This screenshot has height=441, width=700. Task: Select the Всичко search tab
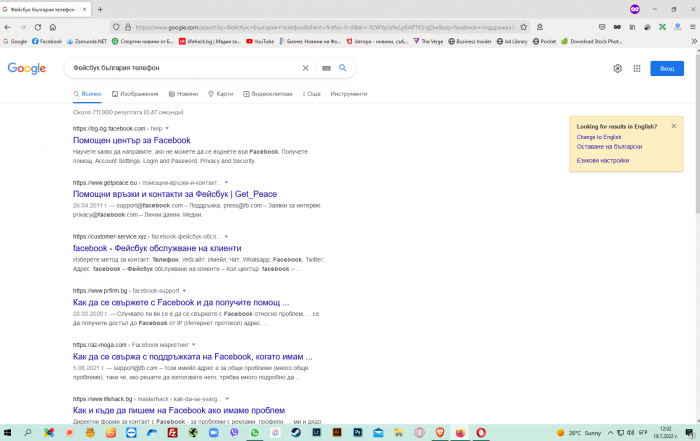point(88,94)
